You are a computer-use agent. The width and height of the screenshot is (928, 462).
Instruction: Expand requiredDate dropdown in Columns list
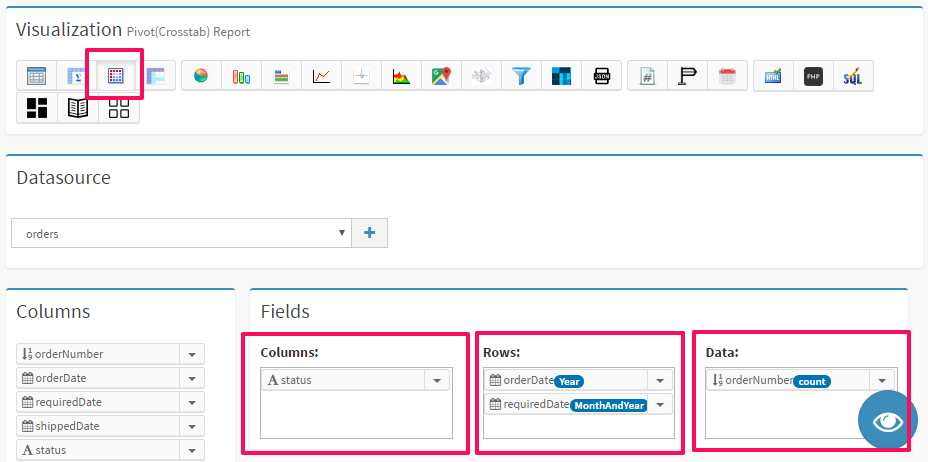[x=192, y=402]
